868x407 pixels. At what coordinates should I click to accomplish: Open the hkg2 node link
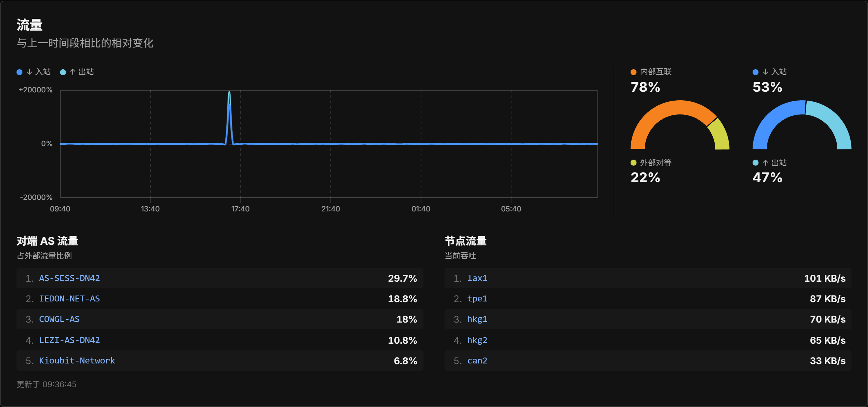(477, 340)
